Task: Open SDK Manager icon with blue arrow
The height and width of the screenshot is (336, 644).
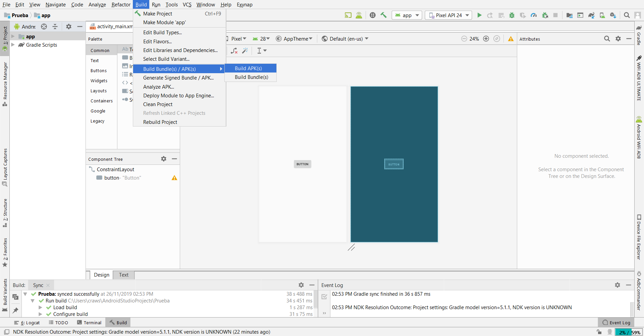Action: tap(613, 15)
